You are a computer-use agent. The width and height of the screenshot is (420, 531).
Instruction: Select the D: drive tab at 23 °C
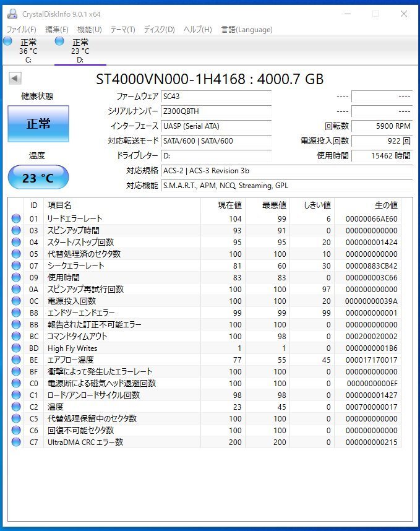click(x=80, y=51)
